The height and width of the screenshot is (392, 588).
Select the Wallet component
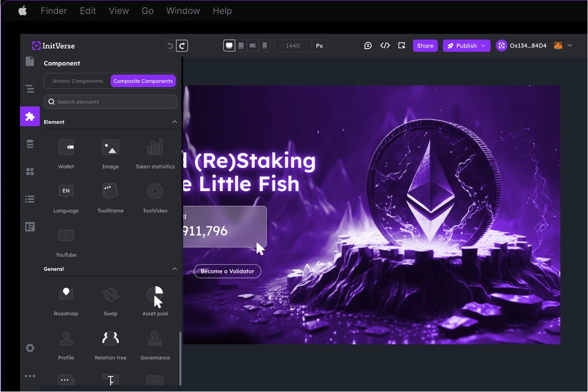pyautogui.click(x=66, y=153)
